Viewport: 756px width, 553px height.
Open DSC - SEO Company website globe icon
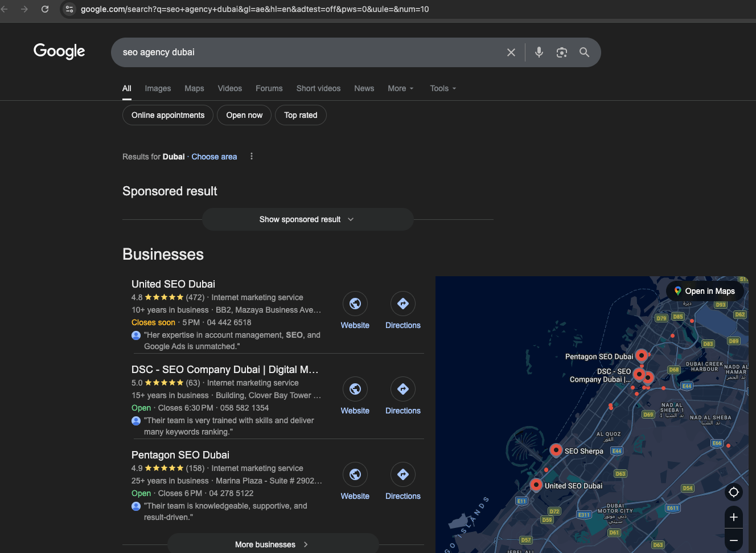[355, 389]
